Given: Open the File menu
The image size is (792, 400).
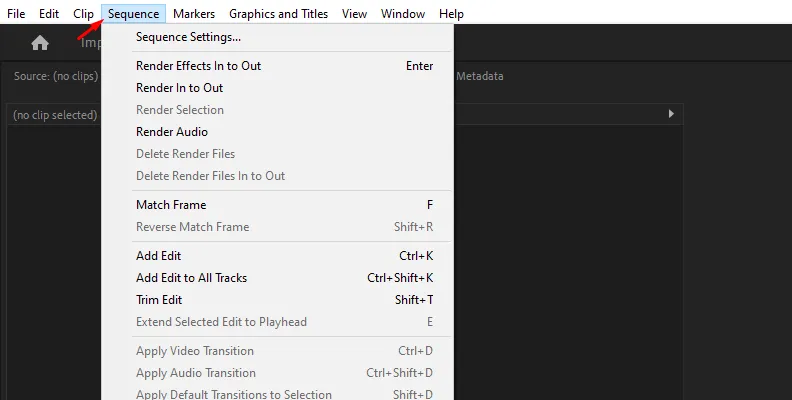Looking at the screenshot, I should (16, 14).
